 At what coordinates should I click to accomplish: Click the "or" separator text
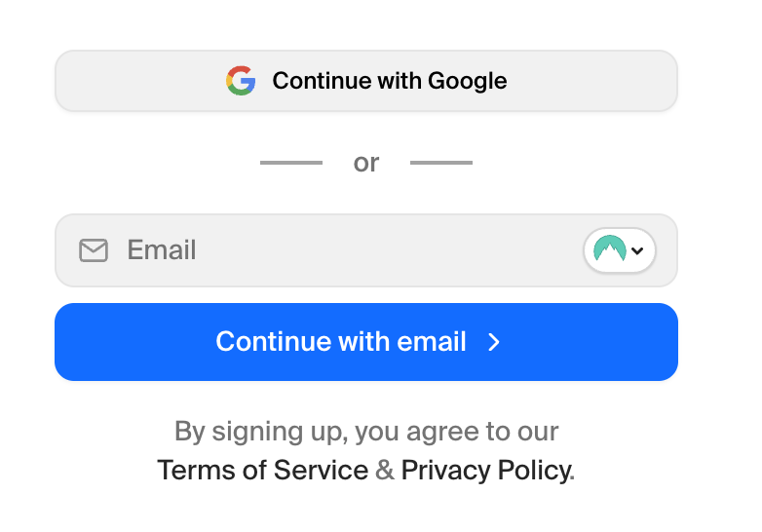pos(366,163)
